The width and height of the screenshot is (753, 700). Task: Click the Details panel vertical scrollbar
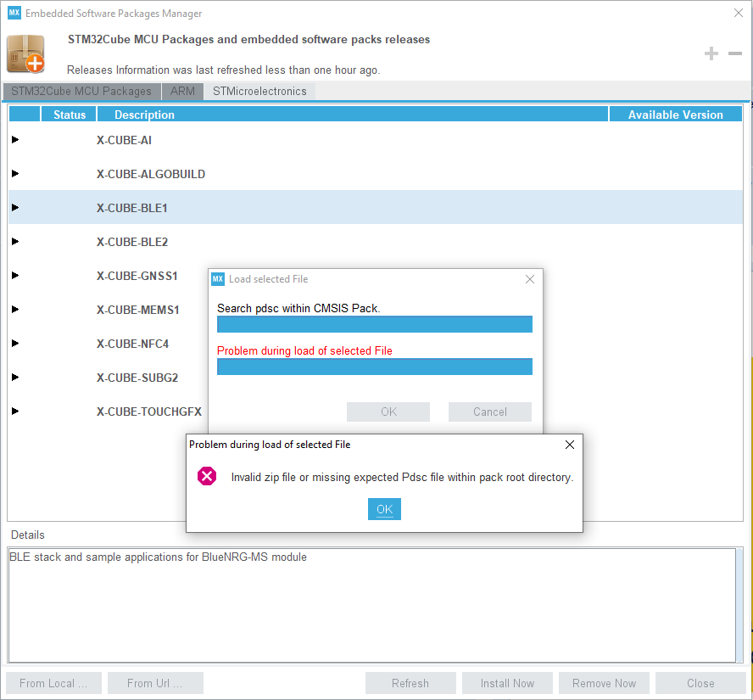[739, 605]
